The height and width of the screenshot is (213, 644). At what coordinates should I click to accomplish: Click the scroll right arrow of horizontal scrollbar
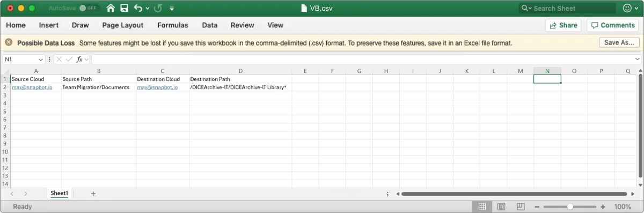(x=632, y=194)
